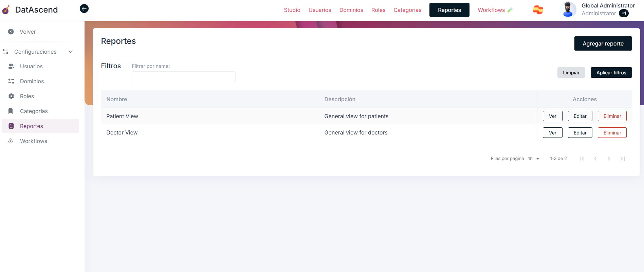Open rows per page dropdown
The height and width of the screenshot is (272, 644).
coord(534,159)
